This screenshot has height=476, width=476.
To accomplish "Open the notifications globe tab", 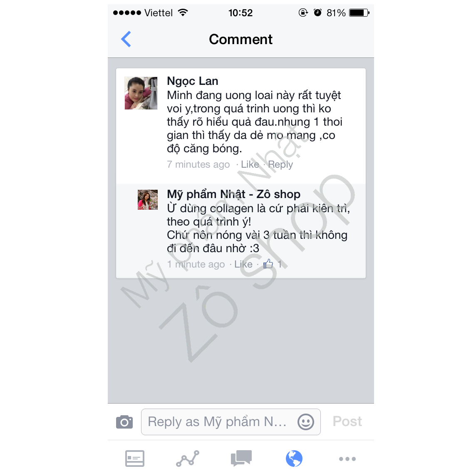I will coord(294,459).
